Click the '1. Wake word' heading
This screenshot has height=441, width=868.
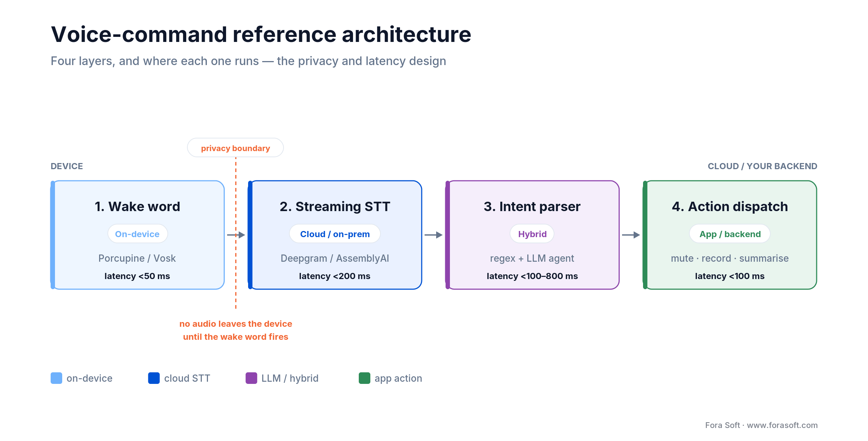pos(137,206)
